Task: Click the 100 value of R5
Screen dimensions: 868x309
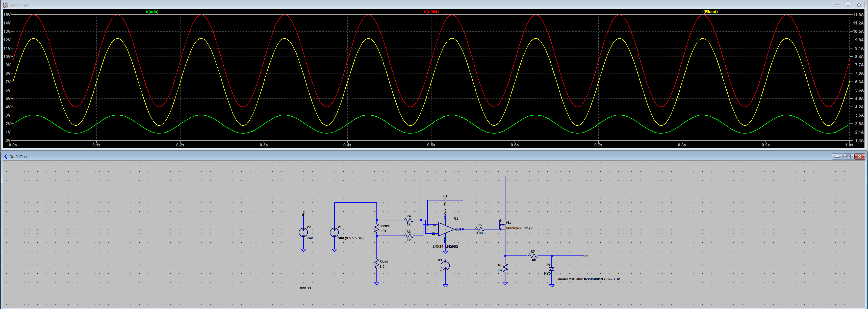Action: click(479, 233)
